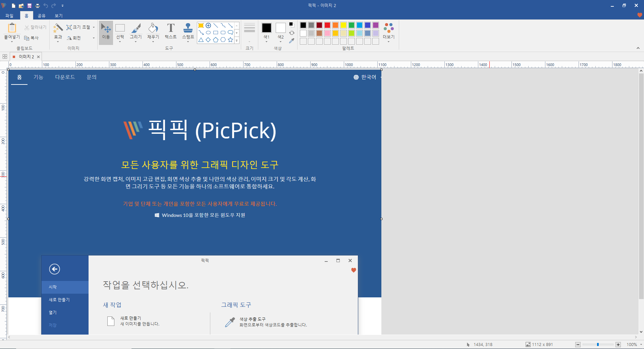
Task: Pick the circled plus shape in gallery
Action: [x=208, y=25]
